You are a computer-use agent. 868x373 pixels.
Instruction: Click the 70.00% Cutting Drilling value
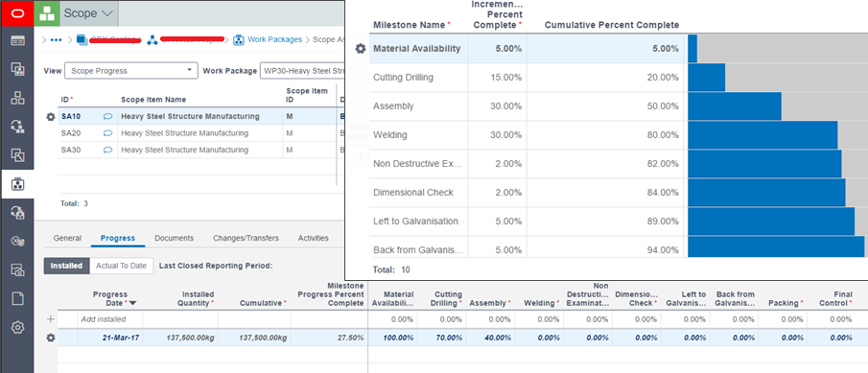click(449, 338)
